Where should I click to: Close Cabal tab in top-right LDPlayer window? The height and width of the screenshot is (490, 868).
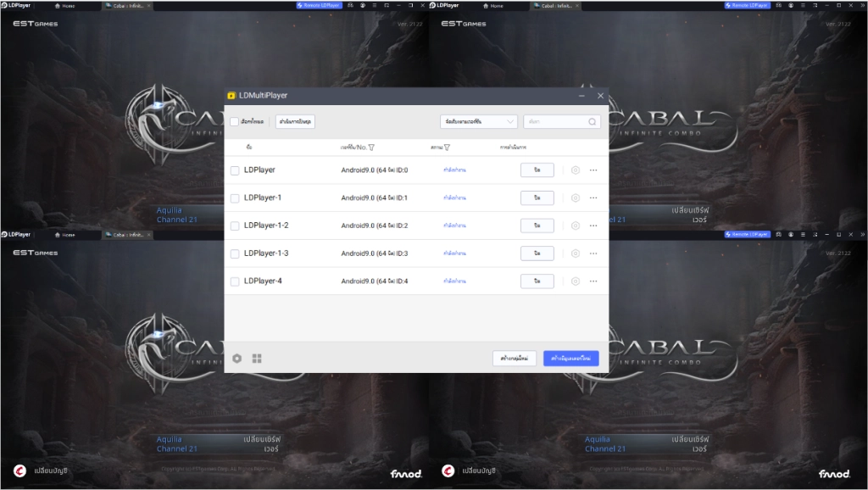[x=576, y=6]
